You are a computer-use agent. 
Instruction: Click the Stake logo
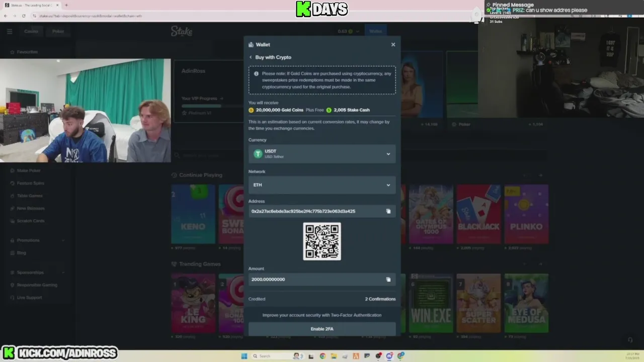pyautogui.click(x=182, y=31)
